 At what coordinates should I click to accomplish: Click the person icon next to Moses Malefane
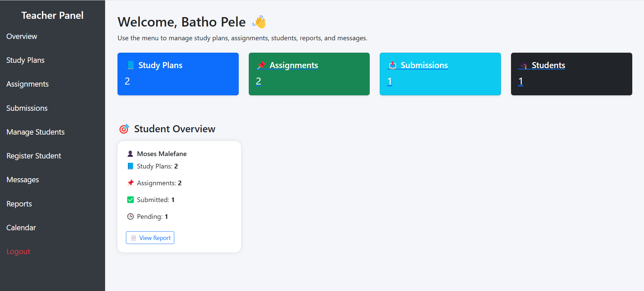130,154
